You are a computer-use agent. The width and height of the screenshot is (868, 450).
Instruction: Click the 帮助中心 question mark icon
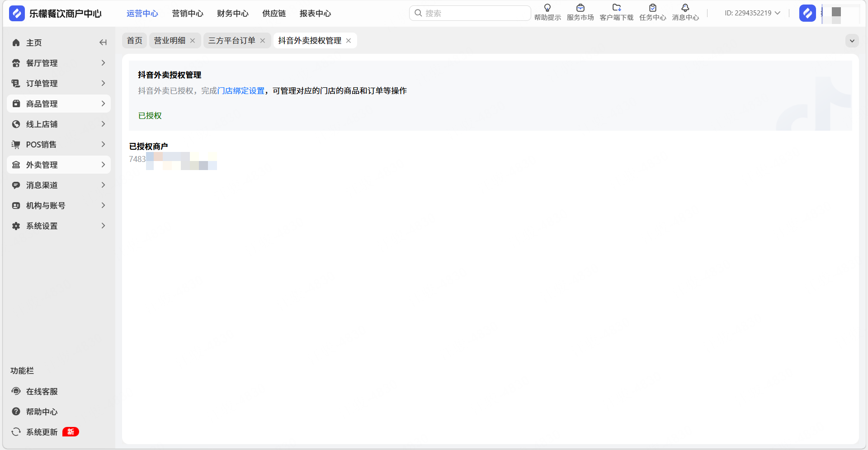click(x=16, y=412)
